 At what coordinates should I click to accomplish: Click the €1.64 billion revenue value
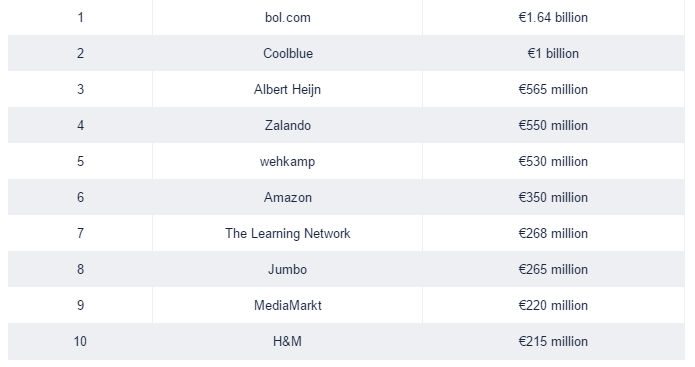click(553, 17)
